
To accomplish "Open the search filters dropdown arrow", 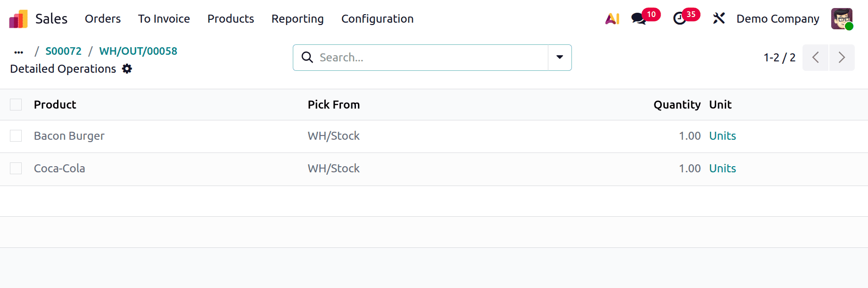I will 559,57.
